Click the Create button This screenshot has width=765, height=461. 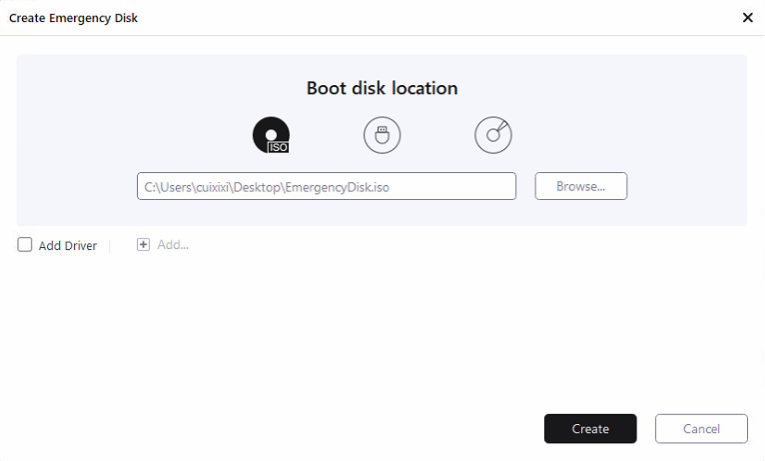[590, 429]
